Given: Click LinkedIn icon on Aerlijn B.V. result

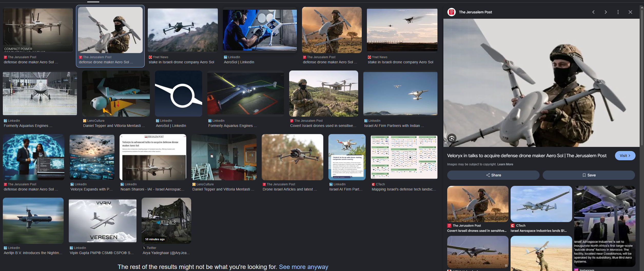Looking at the screenshot, I should tap(5, 248).
